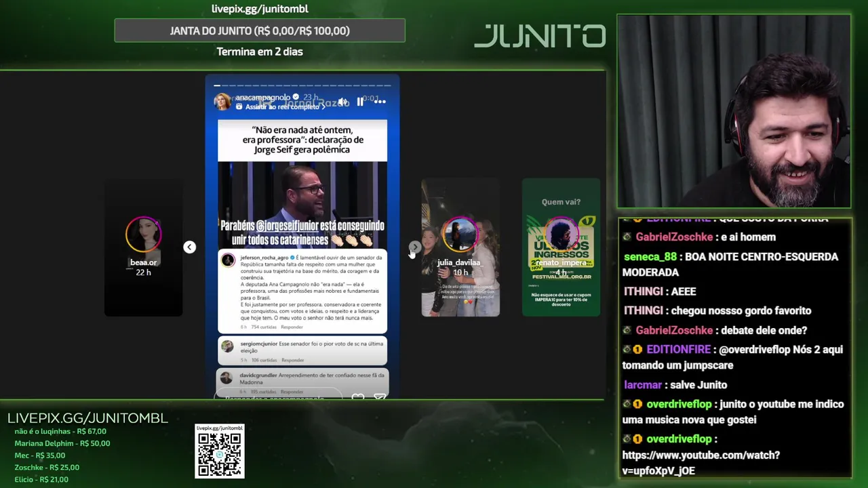This screenshot has height=488, width=868.
Task: Click jeferson_rocha_agro commenter avatar
Action: pyautogui.click(x=228, y=260)
